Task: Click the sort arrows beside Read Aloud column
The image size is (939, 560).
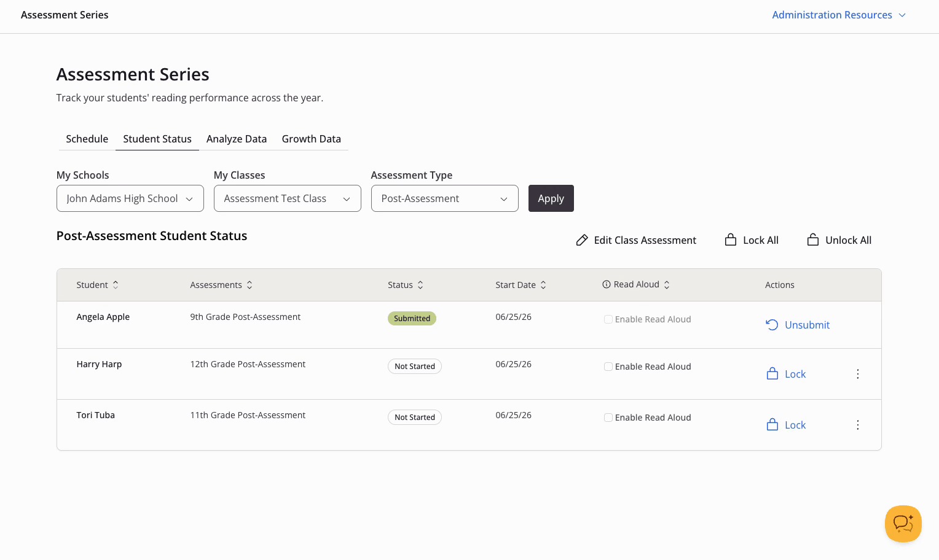Action: pyautogui.click(x=667, y=285)
